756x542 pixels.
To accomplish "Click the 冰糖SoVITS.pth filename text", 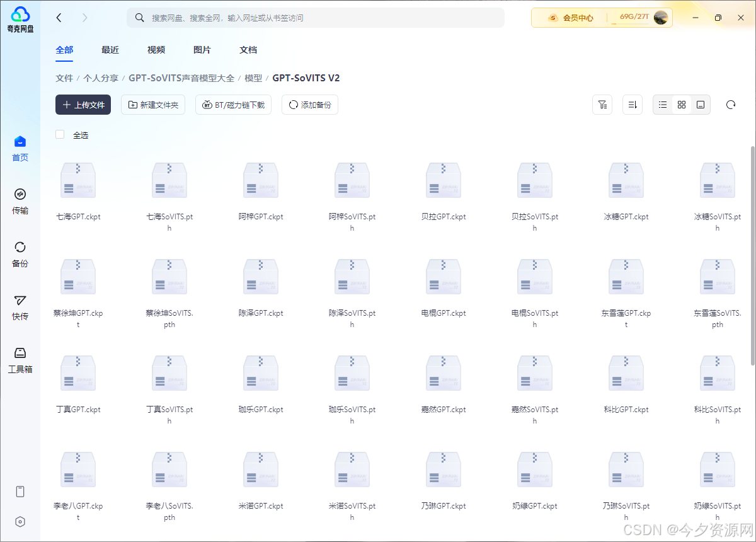I will (718, 222).
